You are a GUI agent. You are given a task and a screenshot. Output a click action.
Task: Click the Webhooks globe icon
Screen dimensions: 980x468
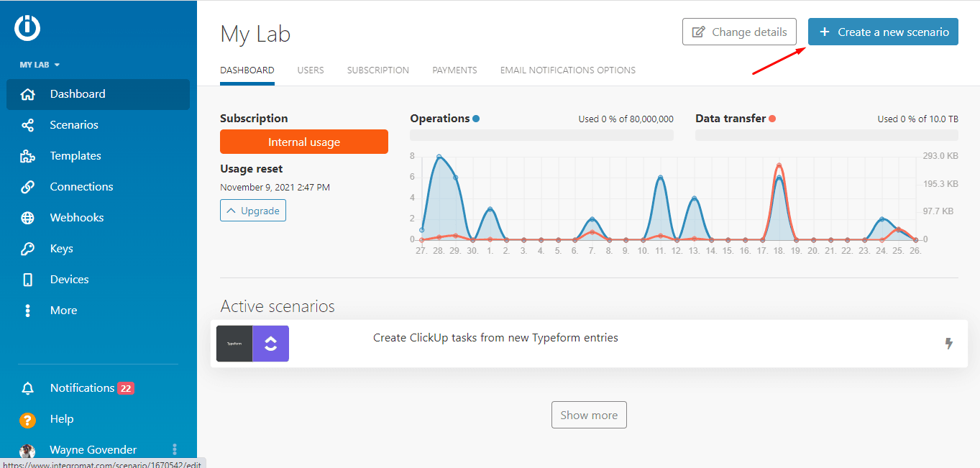point(27,218)
